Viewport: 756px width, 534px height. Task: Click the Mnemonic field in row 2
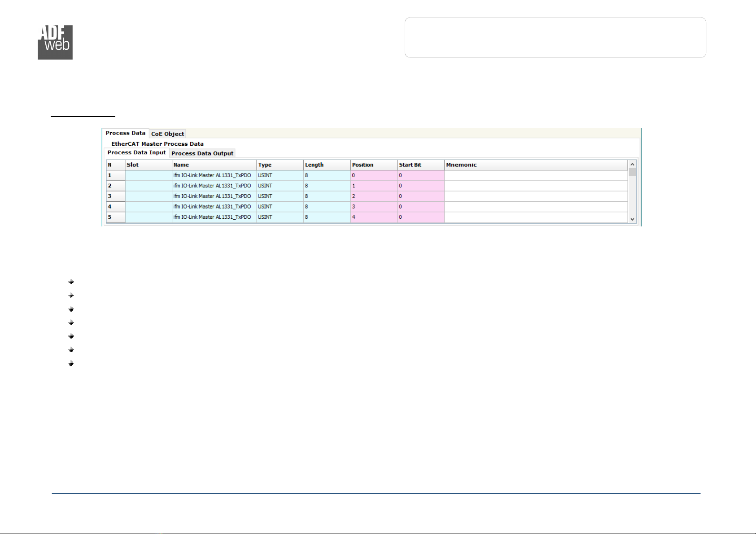[x=536, y=186]
